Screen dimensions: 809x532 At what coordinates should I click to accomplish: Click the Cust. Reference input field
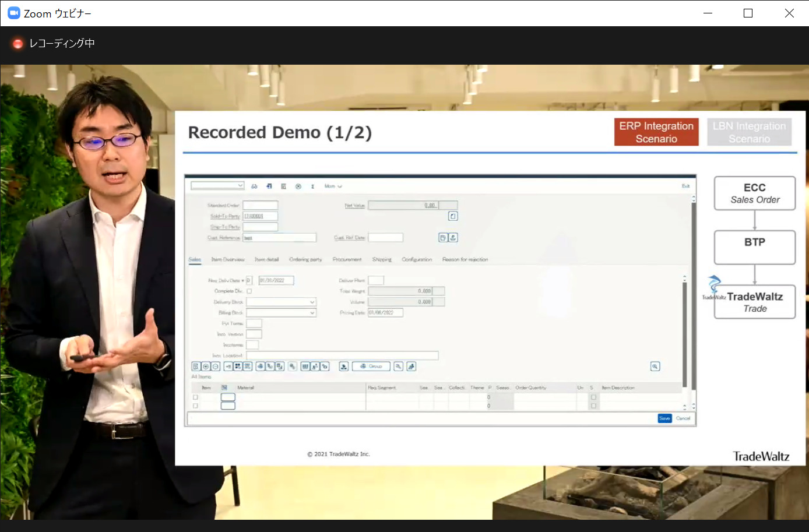279,238
